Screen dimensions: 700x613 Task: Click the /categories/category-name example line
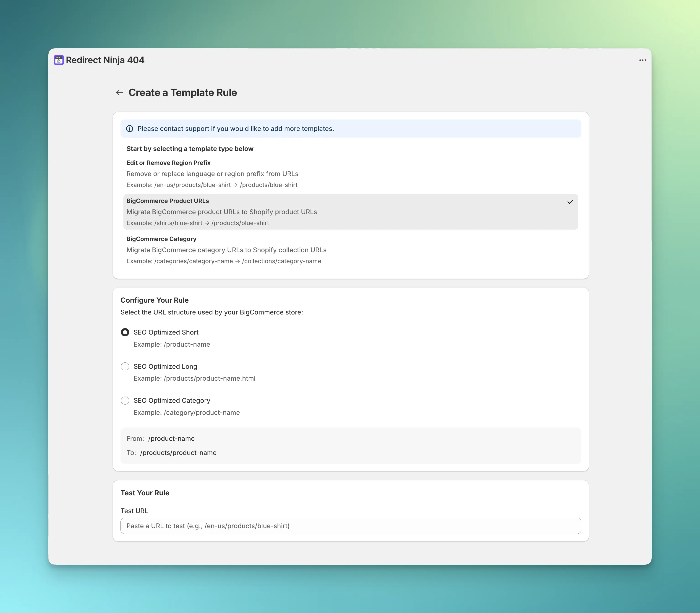[x=224, y=261]
